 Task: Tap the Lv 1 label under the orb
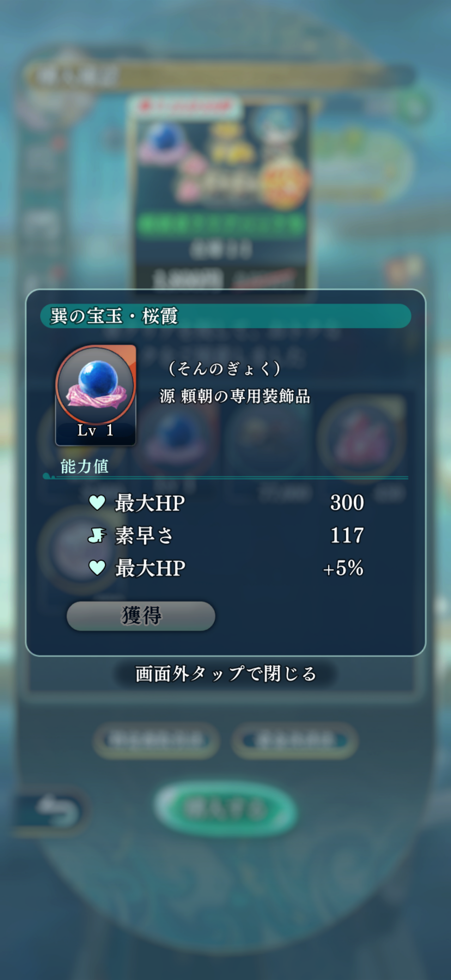[95, 430]
